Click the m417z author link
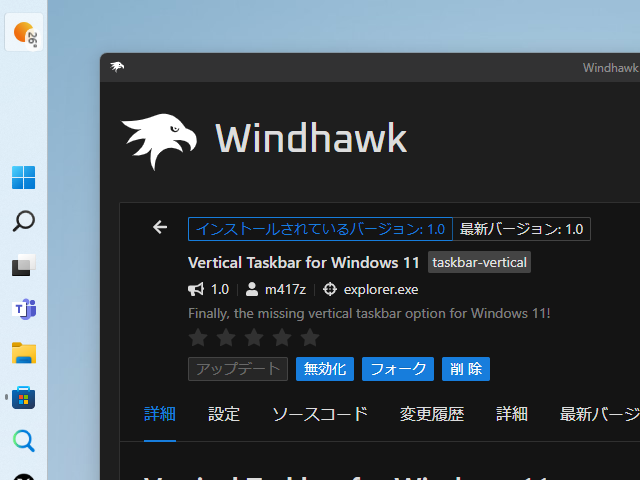Viewport: 640px width, 480px height. coord(285,289)
